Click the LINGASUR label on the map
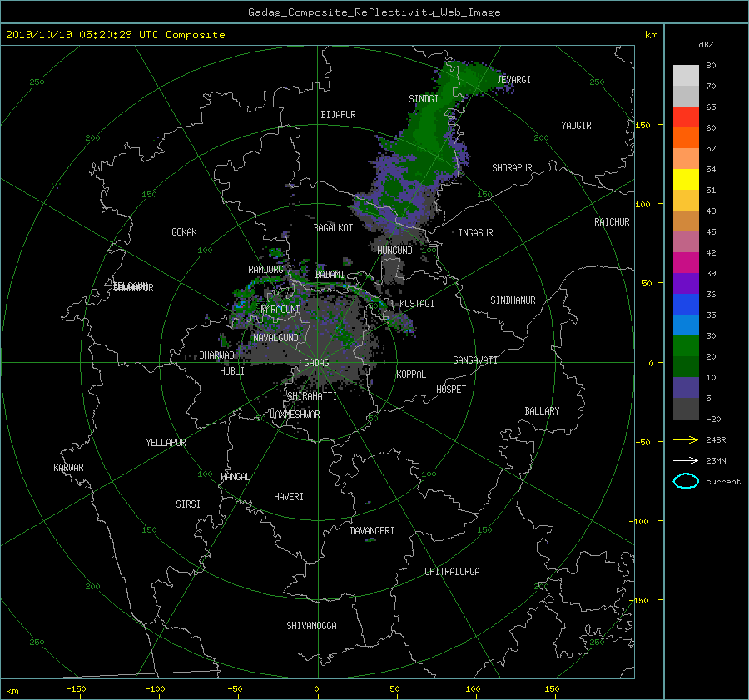 point(473,233)
